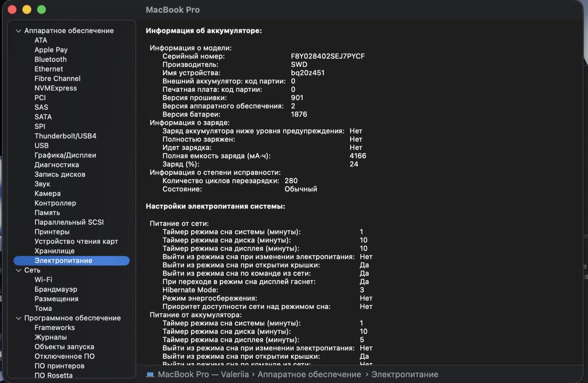Screen dimensions: 588x383
Task: Open Размещения in the sidebar
Action: [x=56, y=298]
